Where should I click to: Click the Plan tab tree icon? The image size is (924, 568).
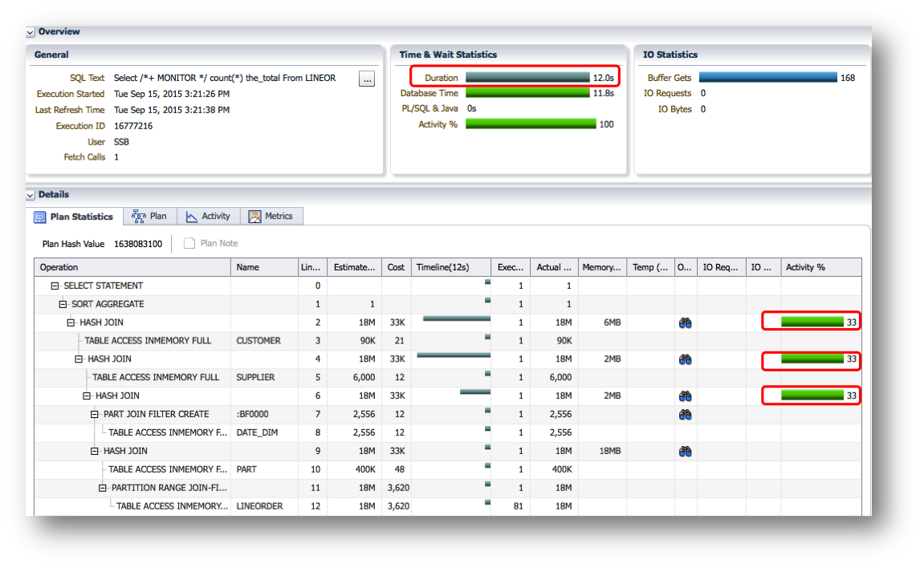(139, 217)
